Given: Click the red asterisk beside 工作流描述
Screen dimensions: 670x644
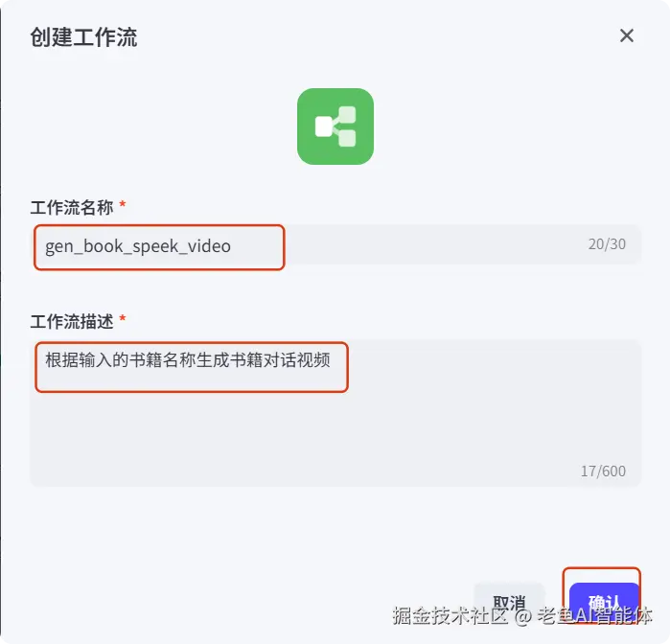Looking at the screenshot, I should [x=122, y=318].
